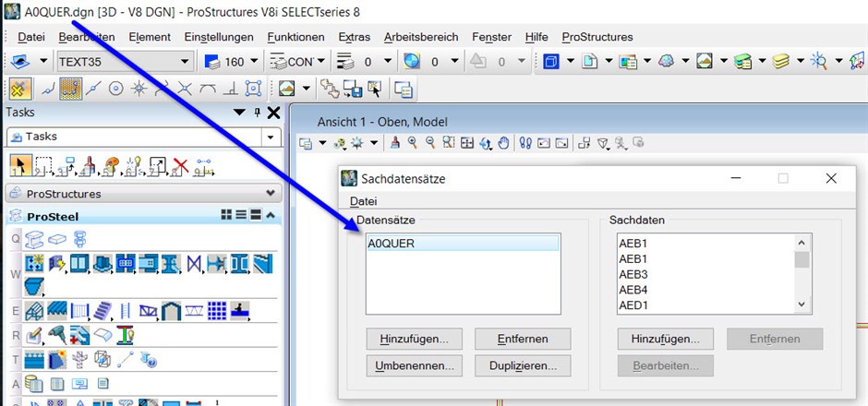Switch ProSteel to icon grid layout mode
The height and width of the screenshot is (406, 868).
pyautogui.click(x=226, y=215)
